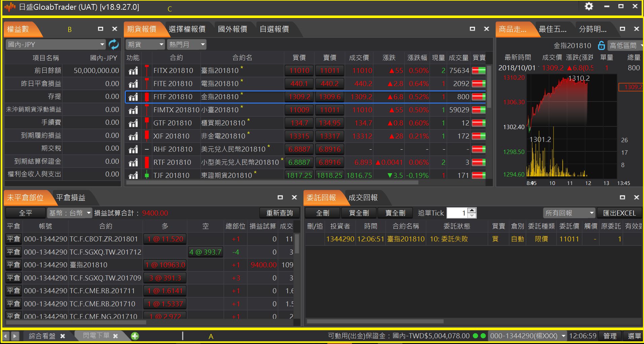Click the green plus add-tab icon
This screenshot has height=344, width=644.
tap(135, 336)
